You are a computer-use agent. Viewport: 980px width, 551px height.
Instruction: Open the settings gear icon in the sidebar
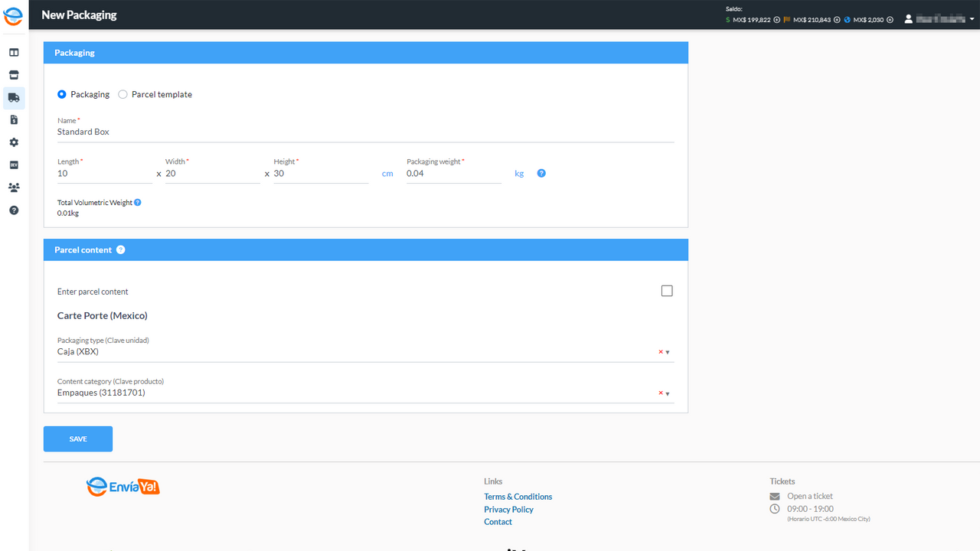pyautogui.click(x=14, y=142)
